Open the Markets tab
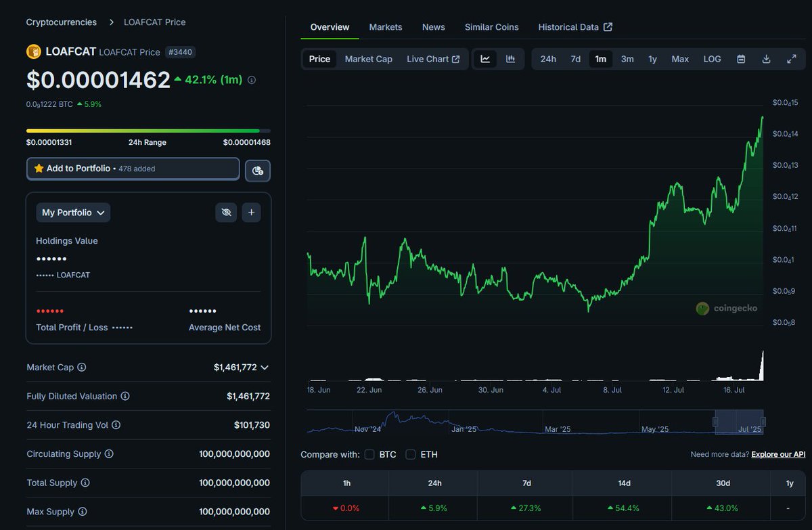The image size is (812, 530). 386,27
